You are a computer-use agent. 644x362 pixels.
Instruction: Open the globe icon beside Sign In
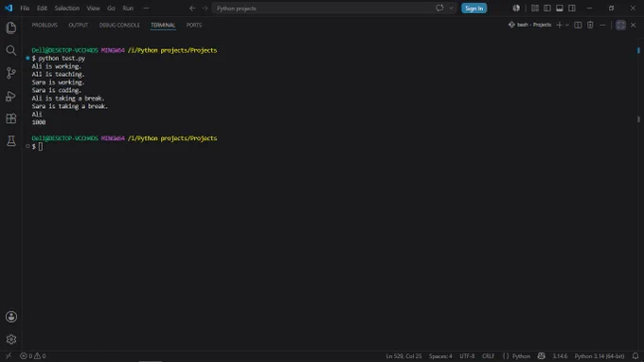516,9
